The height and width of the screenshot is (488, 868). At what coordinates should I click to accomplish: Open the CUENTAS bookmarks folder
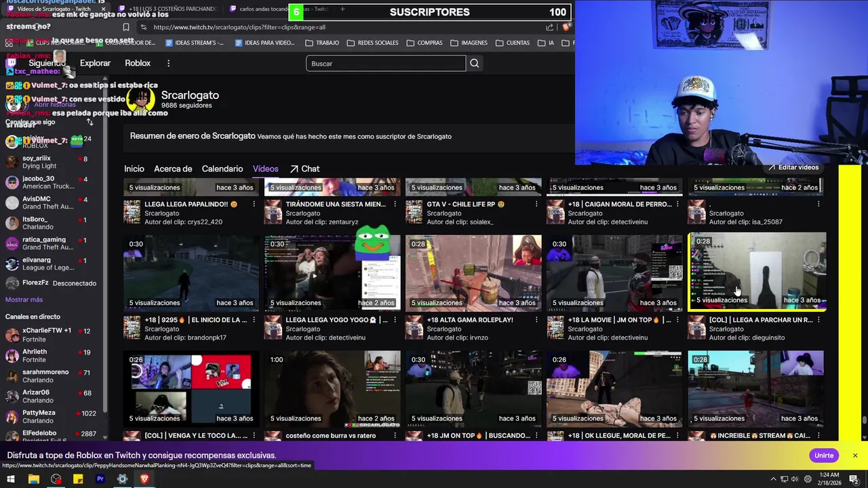(x=513, y=43)
